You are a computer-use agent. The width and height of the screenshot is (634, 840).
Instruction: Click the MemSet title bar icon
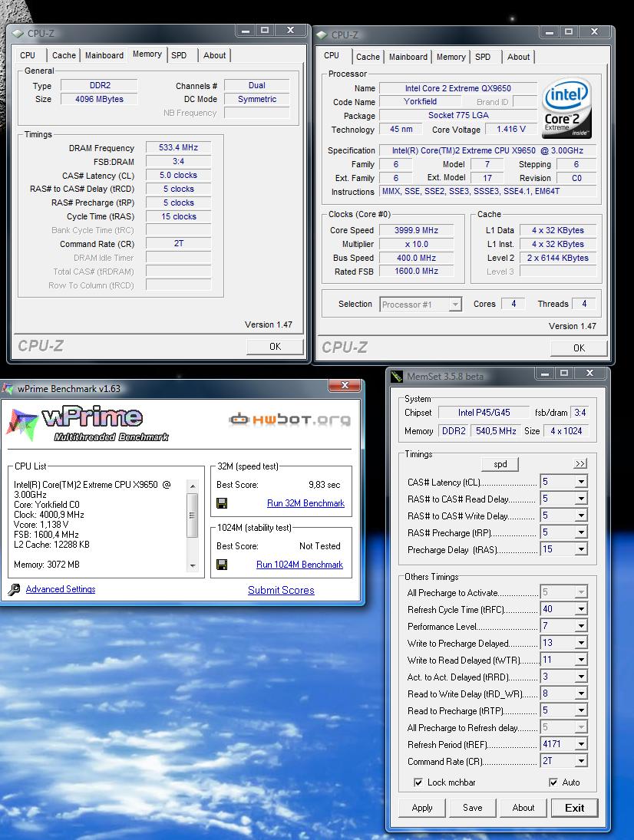(x=397, y=376)
